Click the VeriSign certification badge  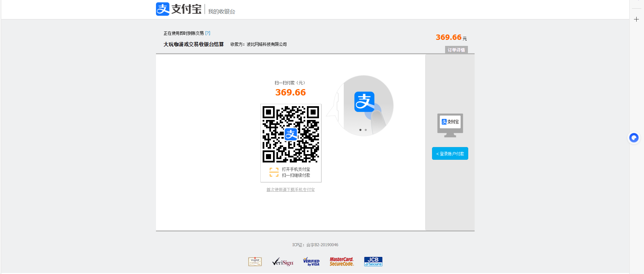pos(282,262)
